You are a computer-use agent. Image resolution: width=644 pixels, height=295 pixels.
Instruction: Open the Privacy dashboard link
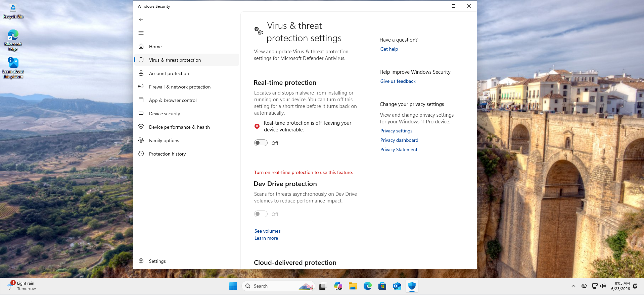tap(399, 140)
